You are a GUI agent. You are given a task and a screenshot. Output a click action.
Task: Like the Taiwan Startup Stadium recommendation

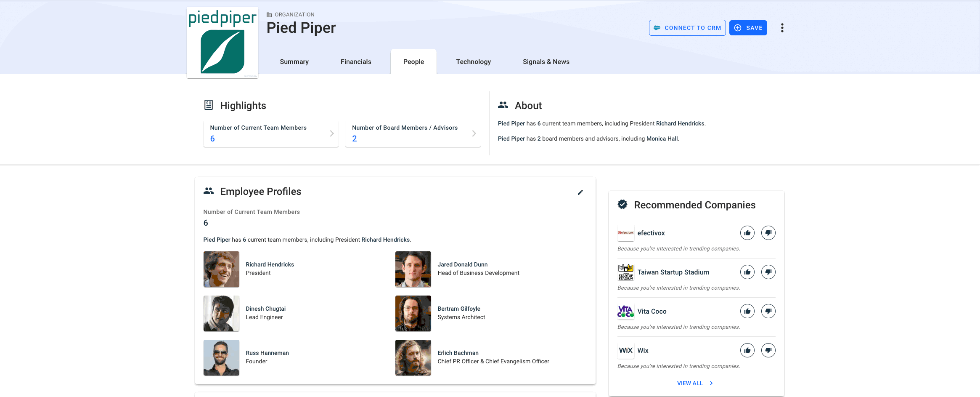click(747, 272)
